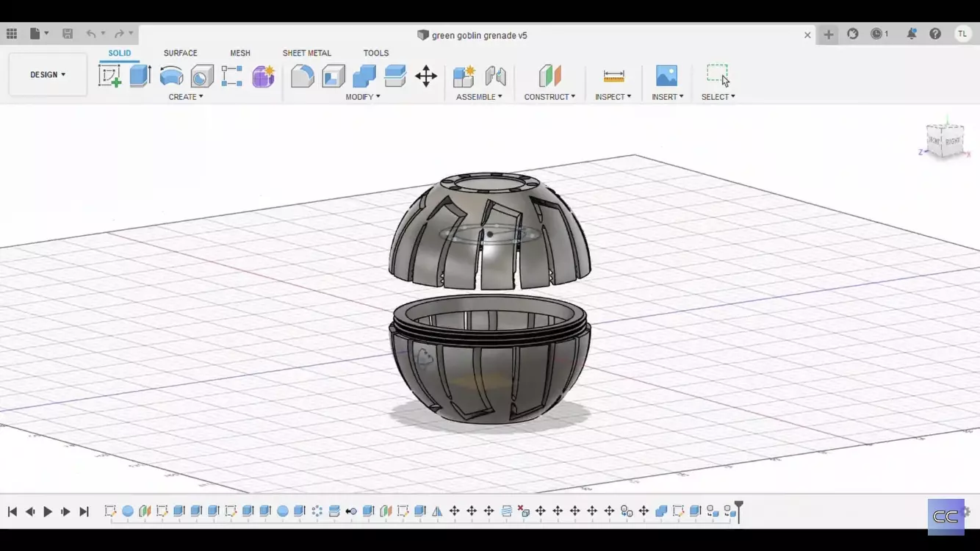Click the Joint tool icon
Image resolution: width=980 pixels, height=551 pixels.
pyautogui.click(x=496, y=76)
